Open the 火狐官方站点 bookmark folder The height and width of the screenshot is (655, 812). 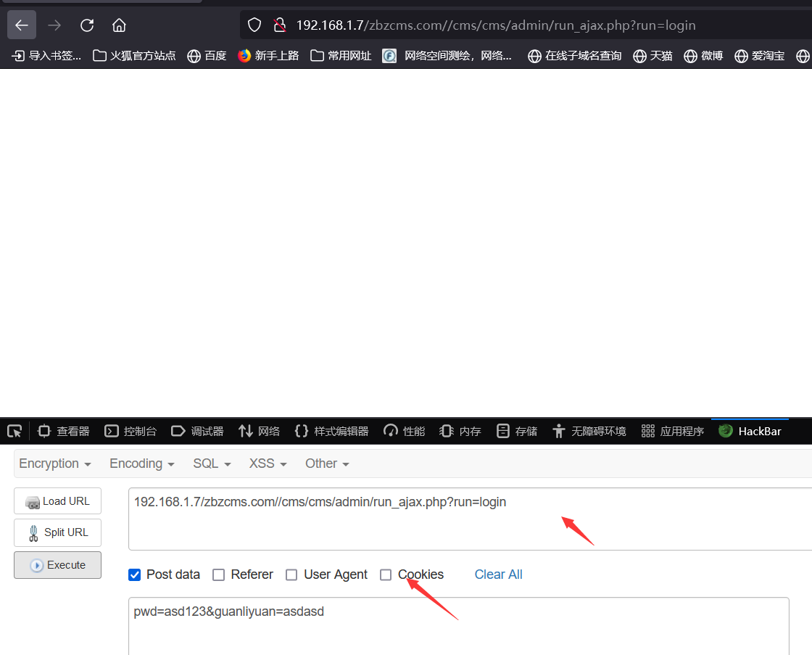pos(134,56)
